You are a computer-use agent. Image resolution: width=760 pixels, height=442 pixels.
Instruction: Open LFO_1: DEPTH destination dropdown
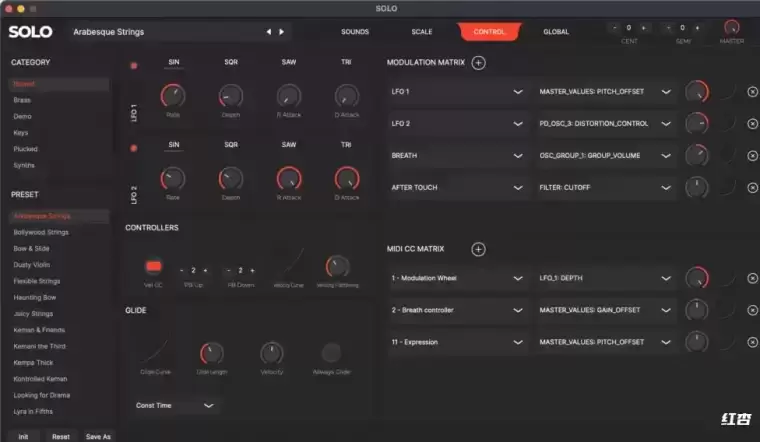pos(605,278)
